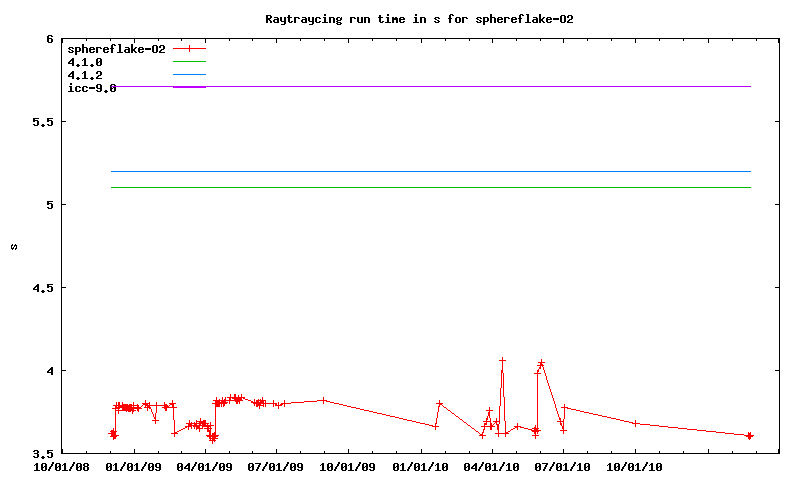Click the y-axis unit label 's'
The image size is (800, 480).
[15, 246]
